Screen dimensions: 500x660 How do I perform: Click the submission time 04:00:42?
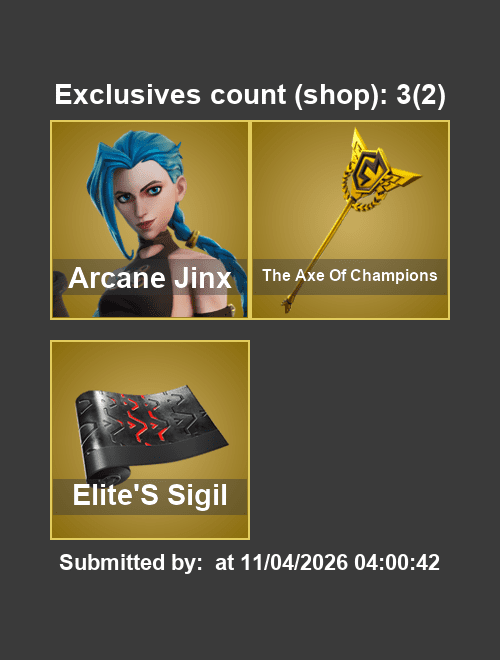pos(397,562)
